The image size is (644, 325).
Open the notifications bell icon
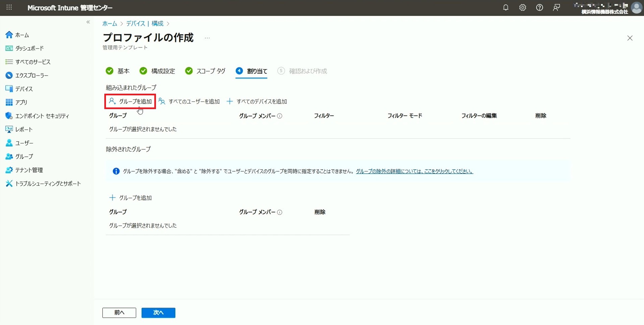505,8
